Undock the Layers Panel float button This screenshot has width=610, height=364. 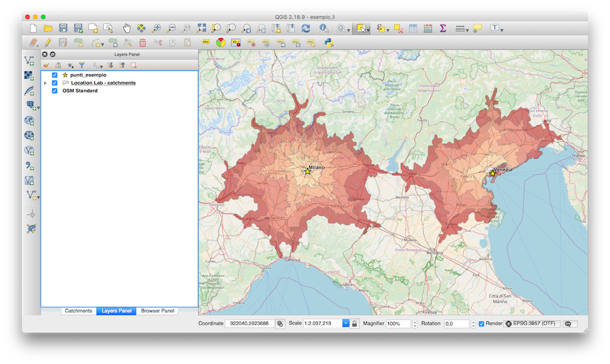(x=52, y=54)
